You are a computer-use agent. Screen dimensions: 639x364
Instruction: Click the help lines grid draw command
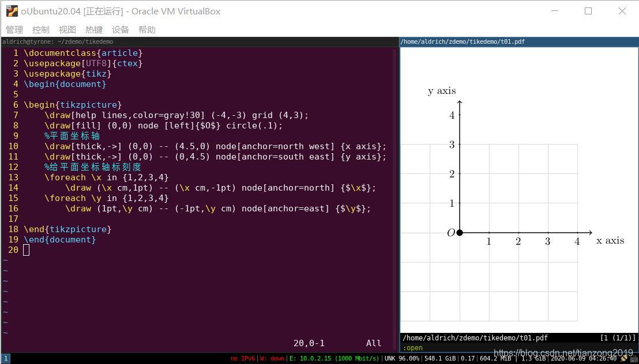coord(177,115)
